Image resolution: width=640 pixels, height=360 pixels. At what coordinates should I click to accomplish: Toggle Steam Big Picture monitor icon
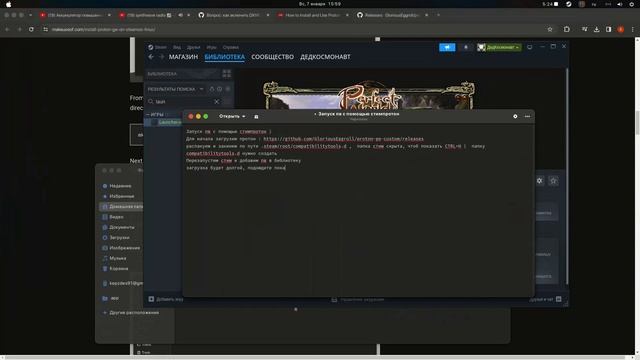coord(530,47)
